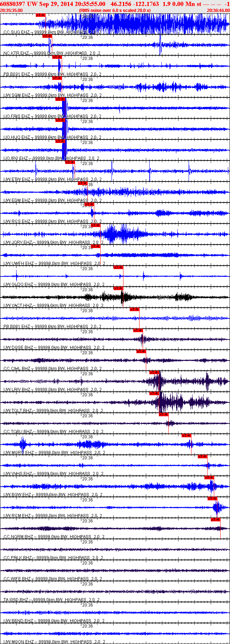Screen dimensions: 230x644
Task: Select red pick marker on PB.B031 trace
Action: coord(57,57)
